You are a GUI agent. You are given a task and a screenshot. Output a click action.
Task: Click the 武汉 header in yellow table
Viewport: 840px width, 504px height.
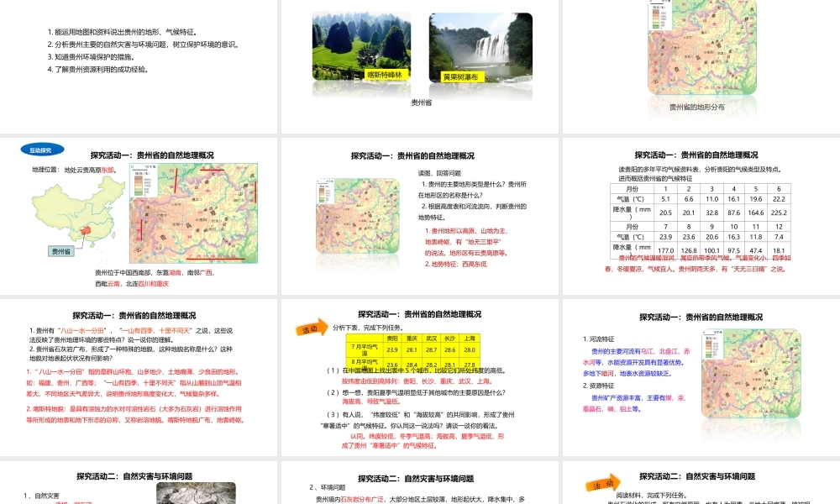(431, 339)
